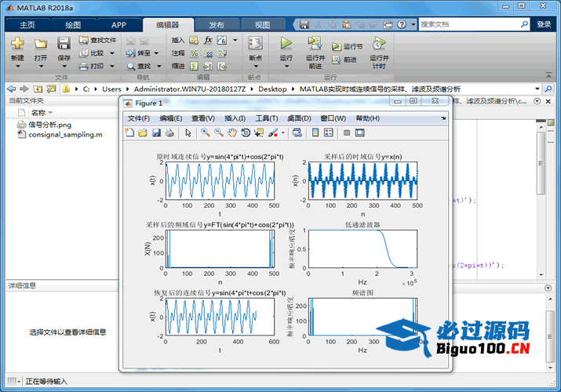Click the New Figure icon in the Figure 1 toolbar
This screenshot has height=392, width=561.
pos(129,133)
